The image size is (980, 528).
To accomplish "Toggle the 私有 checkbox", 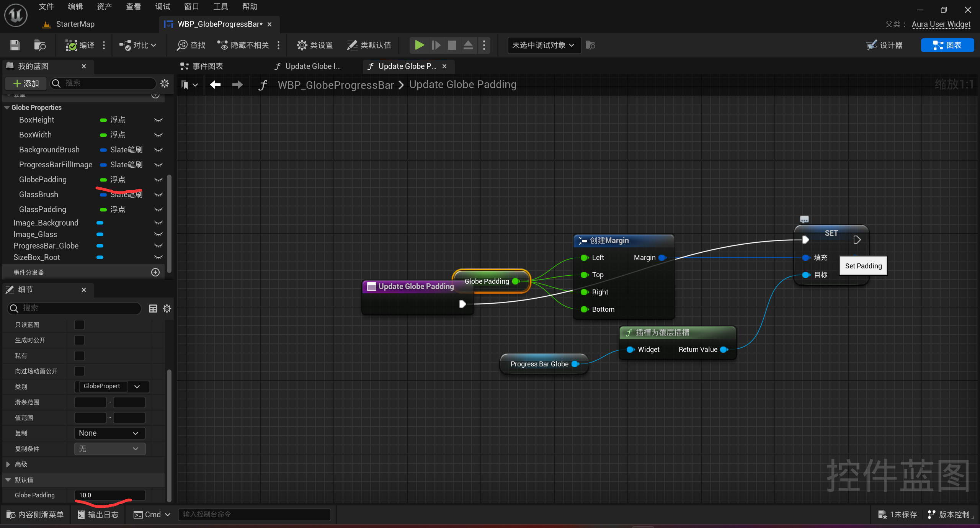I will (x=79, y=356).
